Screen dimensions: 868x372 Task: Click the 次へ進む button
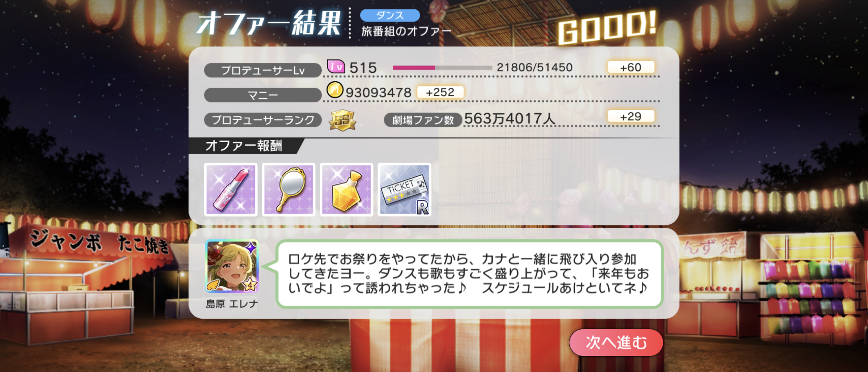[616, 342]
